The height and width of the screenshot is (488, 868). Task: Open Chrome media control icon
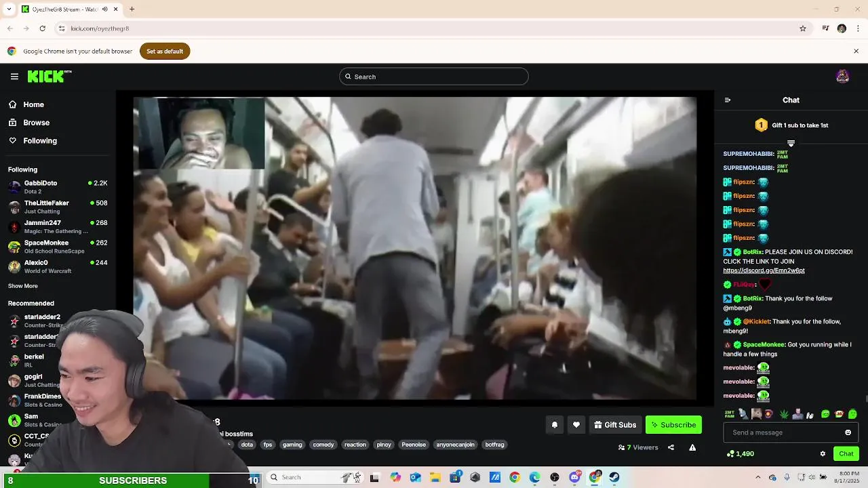(x=825, y=28)
